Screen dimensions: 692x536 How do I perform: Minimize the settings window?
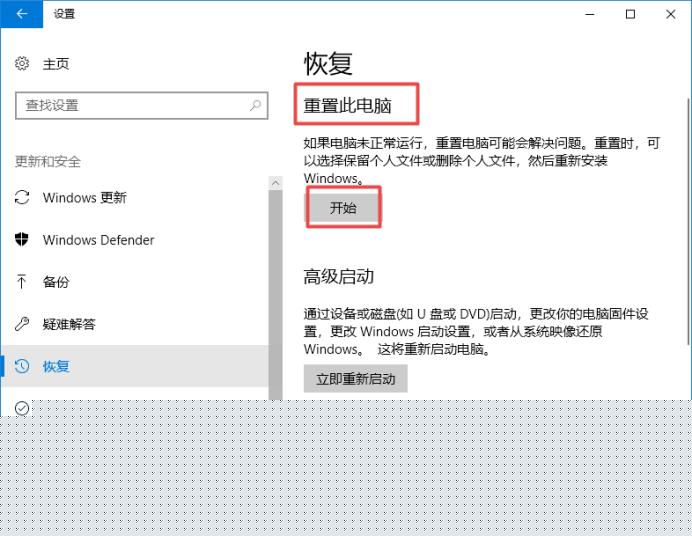click(590, 14)
